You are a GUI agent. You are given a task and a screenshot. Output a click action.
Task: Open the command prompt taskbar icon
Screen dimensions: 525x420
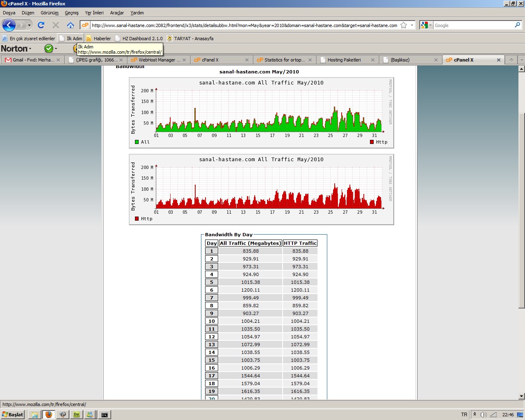click(x=105, y=415)
